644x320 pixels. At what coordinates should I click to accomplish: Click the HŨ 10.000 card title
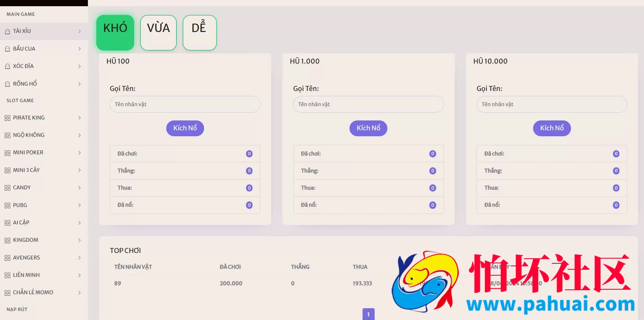point(491,61)
